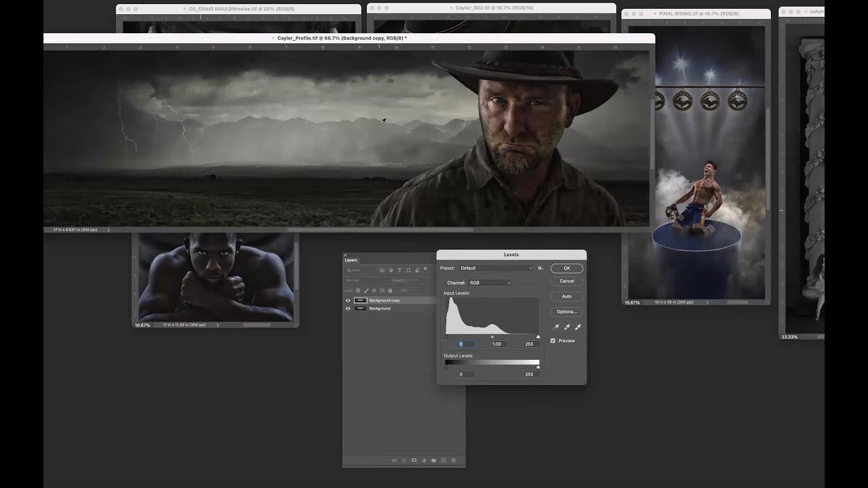Click the midtone 1.00 input field
The image size is (868, 488).
pos(498,344)
